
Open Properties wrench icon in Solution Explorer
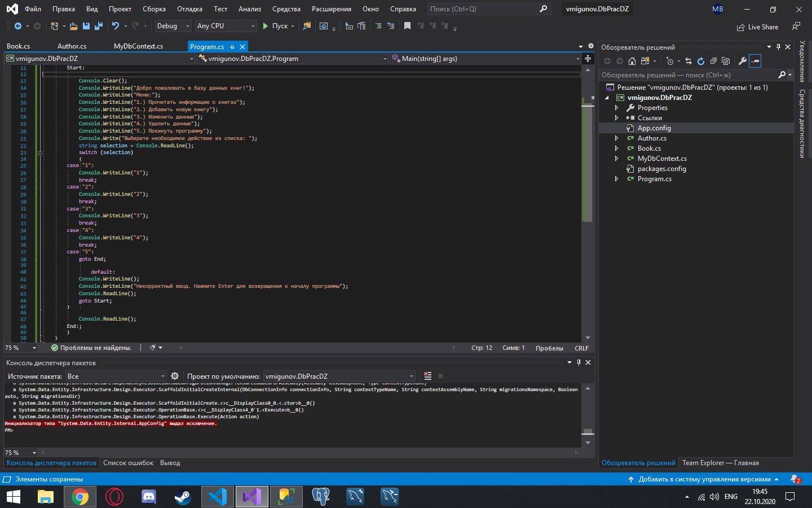[x=743, y=61]
